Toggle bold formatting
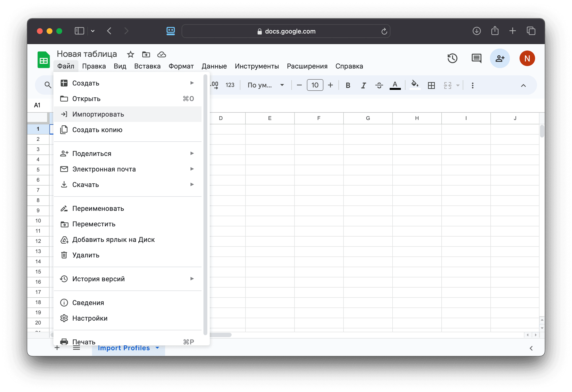572x392 pixels. click(x=348, y=85)
